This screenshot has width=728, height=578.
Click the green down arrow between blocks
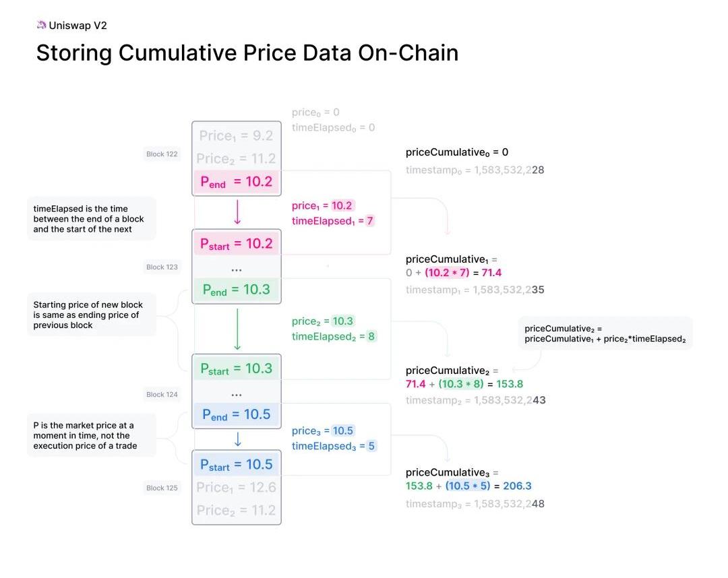pyautogui.click(x=237, y=328)
